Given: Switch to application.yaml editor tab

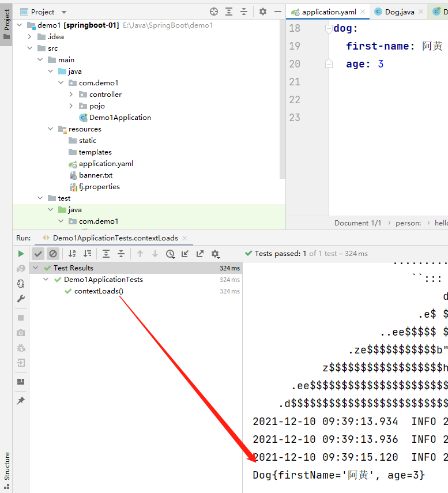Looking at the screenshot, I should (329, 12).
